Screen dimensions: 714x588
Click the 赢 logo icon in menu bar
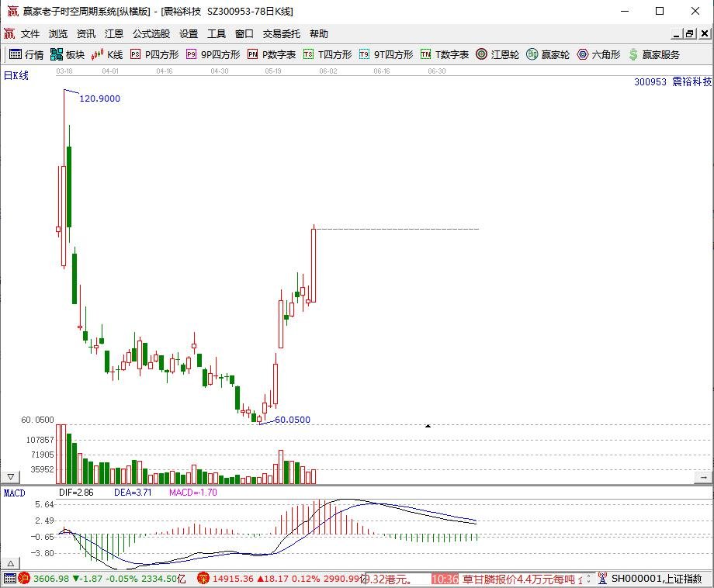[9, 33]
